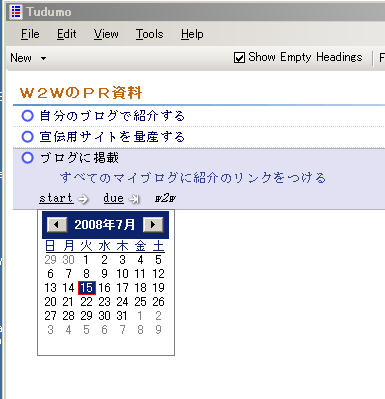The width and height of the screenshot is (385, 399).
Task: Click the Tudumo app icon in title bar
Action: [16, 12]
